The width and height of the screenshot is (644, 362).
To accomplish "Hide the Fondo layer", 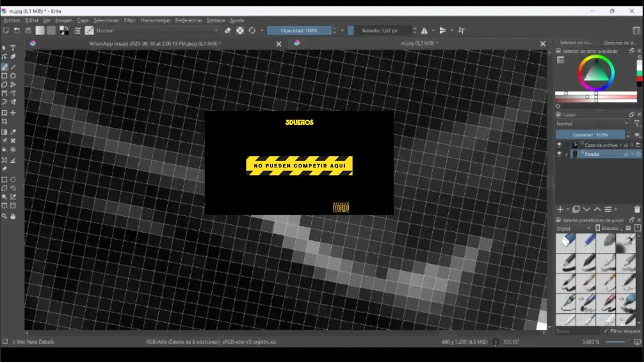I will point(559,154).
